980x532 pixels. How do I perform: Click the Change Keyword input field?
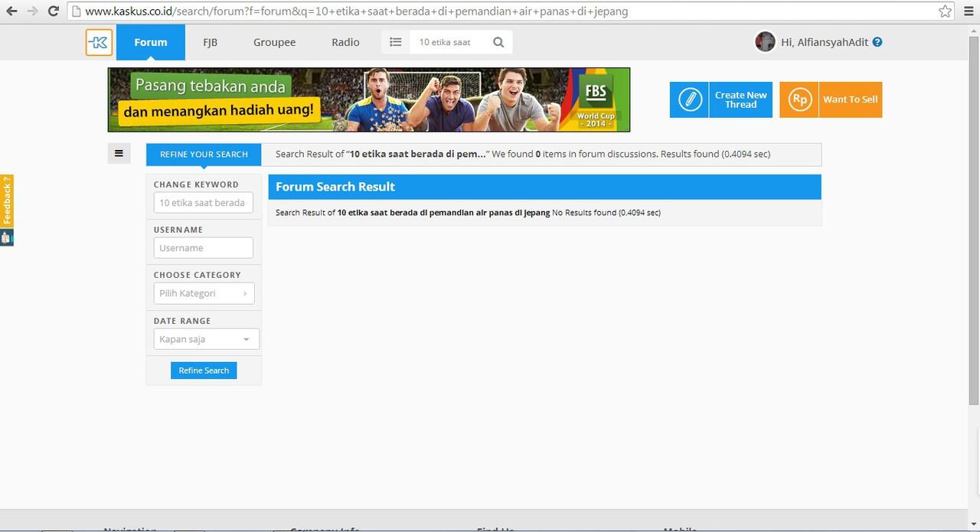pyautogui.click(x=203, y=202)
